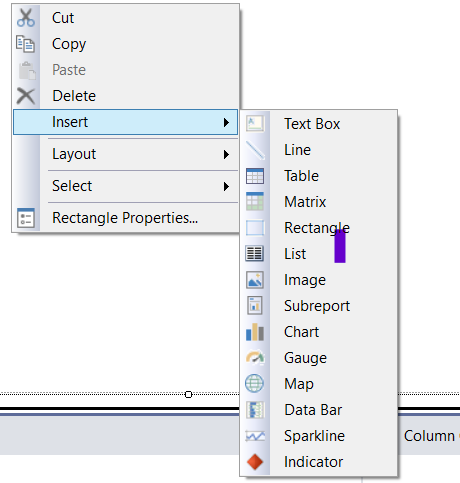This screenshot has height=483, width=460.
Task: Click the design surface resize handle
Action: coord(188,394)
